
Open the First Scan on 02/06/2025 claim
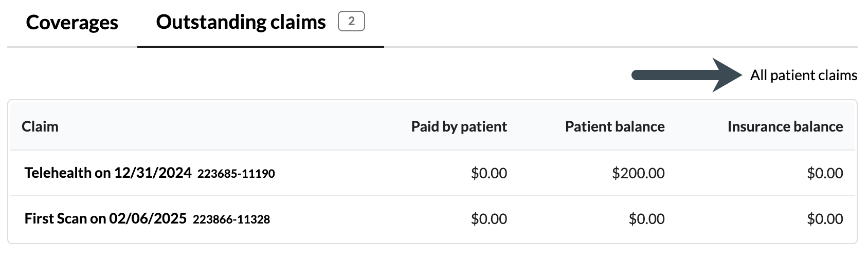[105, 219]
